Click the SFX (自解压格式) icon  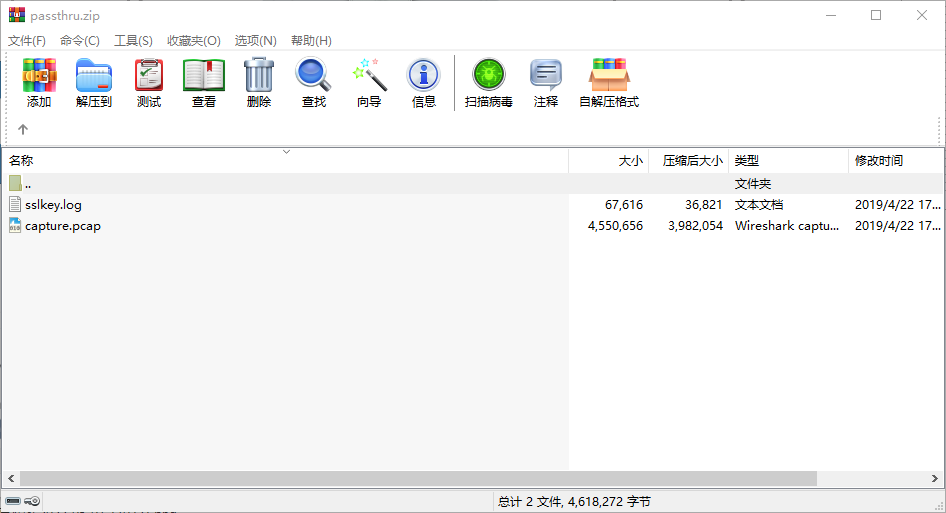point(609,75)
